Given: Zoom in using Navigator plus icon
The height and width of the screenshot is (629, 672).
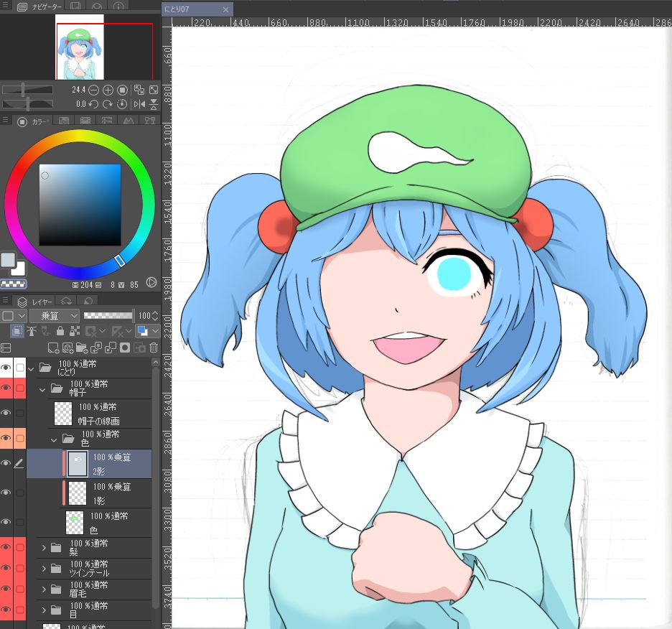Looking at the screenshot, I should tap(108, 90).
